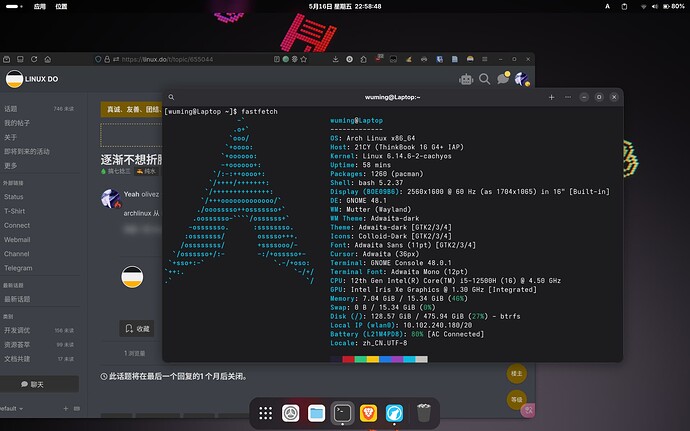Viewport: 690px width, 431px height.
Task: Open the 应用 menu in top bar
Action: [40, 7]
